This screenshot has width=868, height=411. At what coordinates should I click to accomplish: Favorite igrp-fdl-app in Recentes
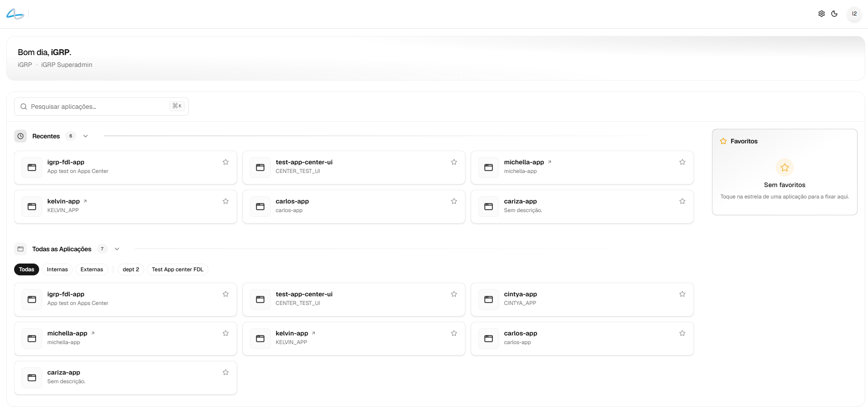click(x=226, y=162)
